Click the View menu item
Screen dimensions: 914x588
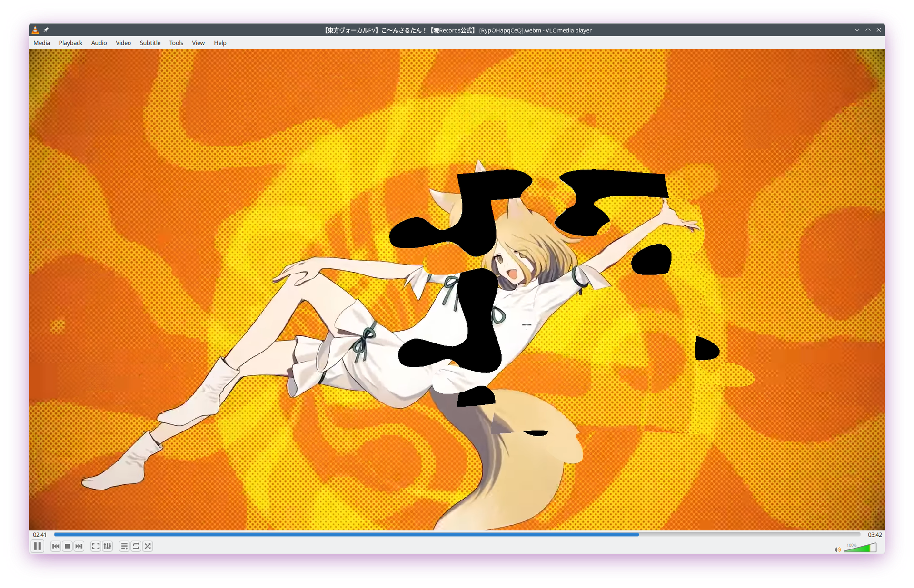(x=198, y=43)
